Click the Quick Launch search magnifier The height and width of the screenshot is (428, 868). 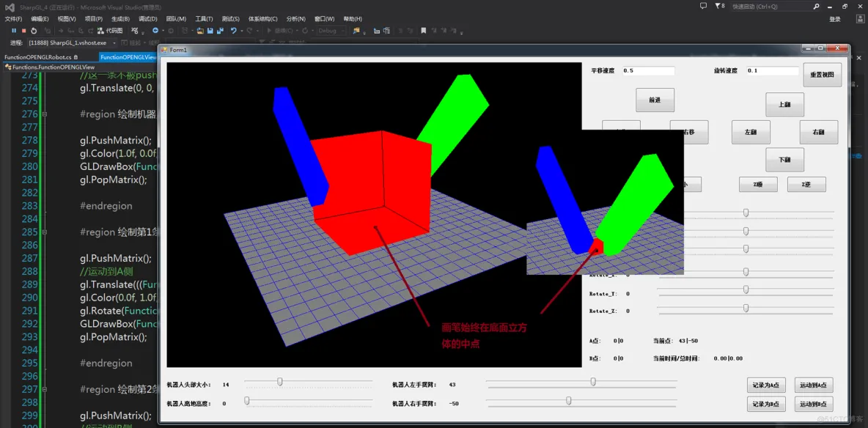[817, 6]
